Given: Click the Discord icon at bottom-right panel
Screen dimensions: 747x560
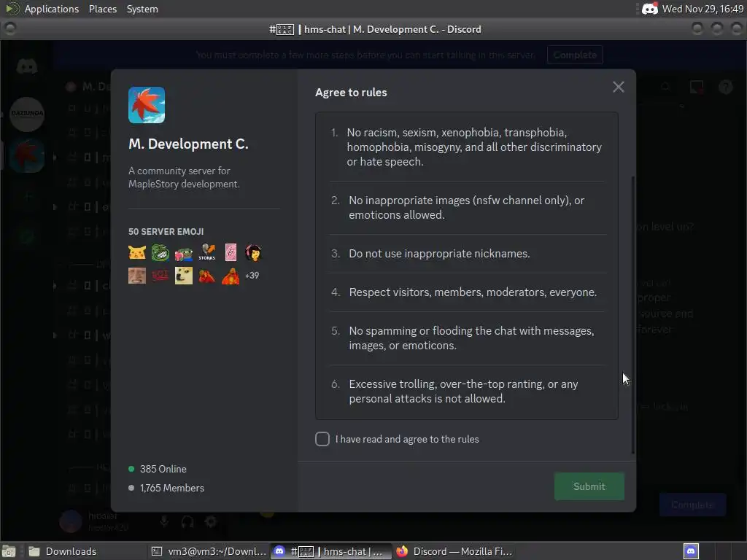Looking at the screenshot, I should tap(691, 551).
